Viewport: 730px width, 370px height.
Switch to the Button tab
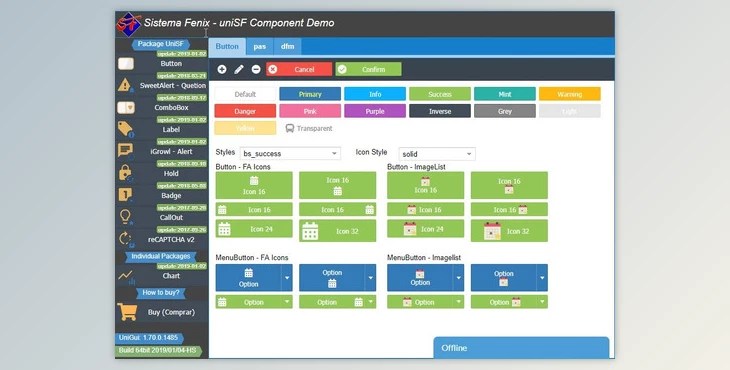[227, 47]
